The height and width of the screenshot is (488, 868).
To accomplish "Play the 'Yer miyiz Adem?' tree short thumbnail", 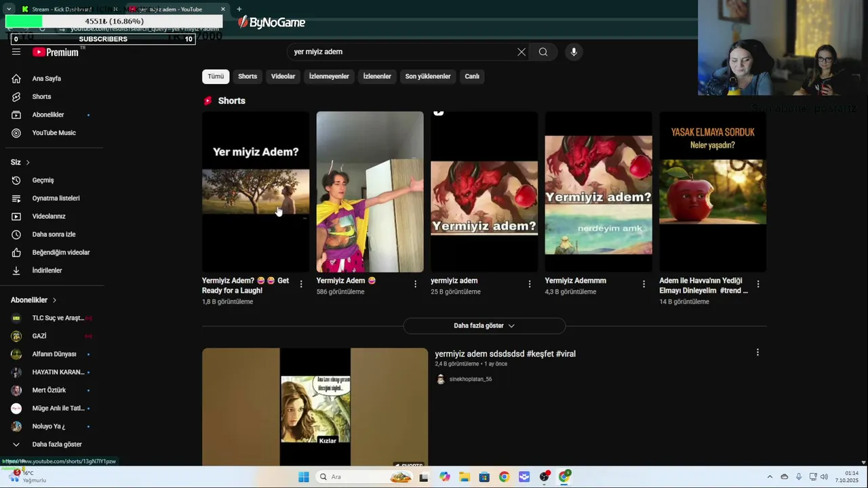I will pyautogui.click(x=256, y=192).
